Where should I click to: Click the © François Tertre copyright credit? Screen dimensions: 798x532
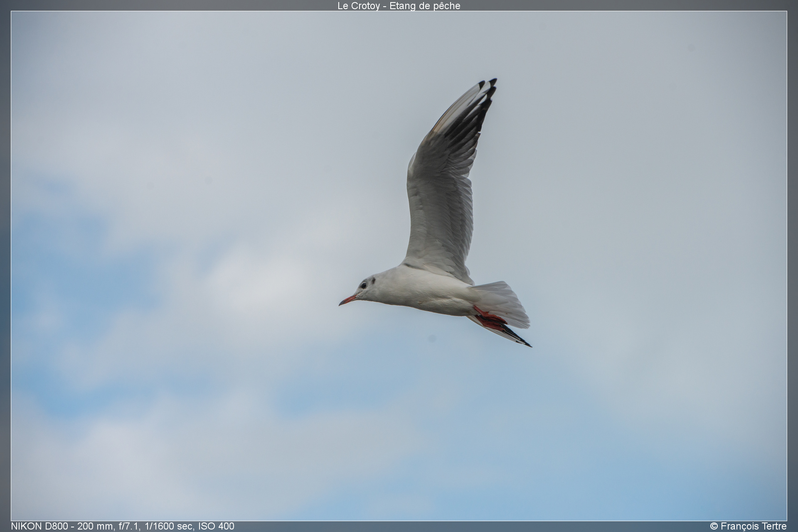(748, 526)
